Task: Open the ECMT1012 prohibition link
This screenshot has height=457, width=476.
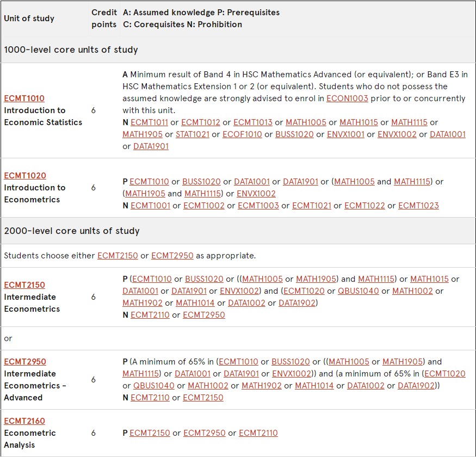Action: pos(201,122)
